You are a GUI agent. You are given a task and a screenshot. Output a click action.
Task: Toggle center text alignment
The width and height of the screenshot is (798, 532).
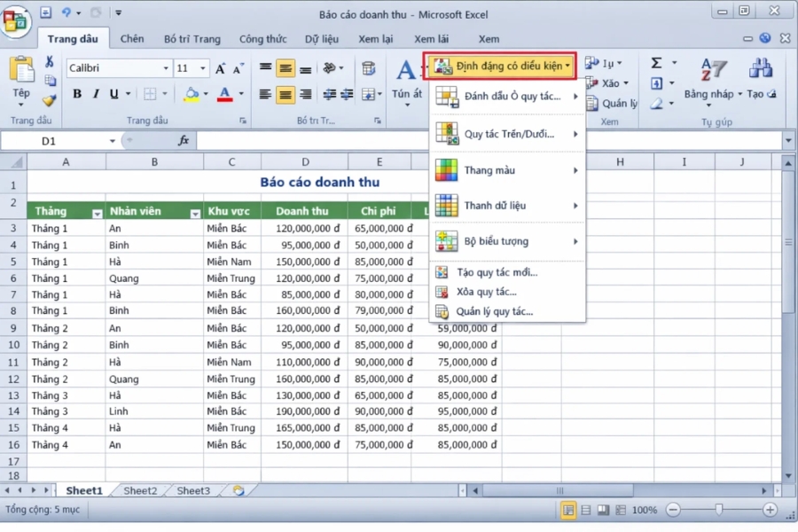coord(285,93)
